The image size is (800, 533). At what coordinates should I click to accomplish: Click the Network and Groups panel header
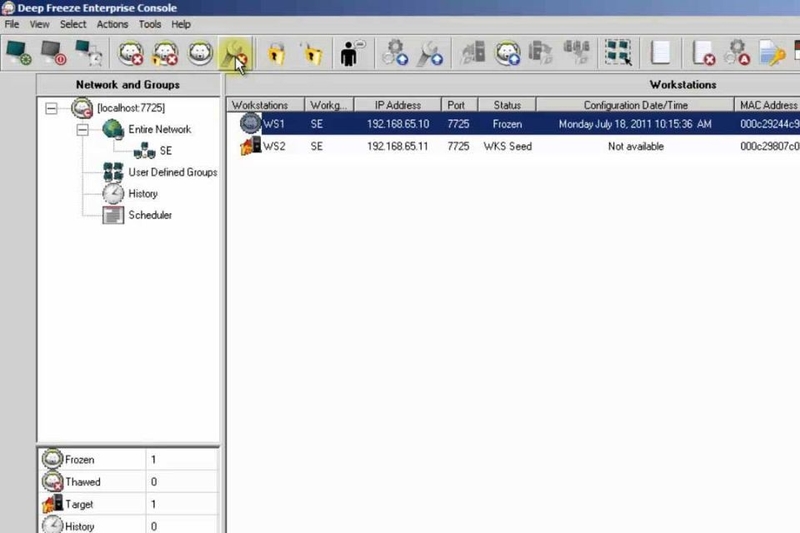coord(128,85)
